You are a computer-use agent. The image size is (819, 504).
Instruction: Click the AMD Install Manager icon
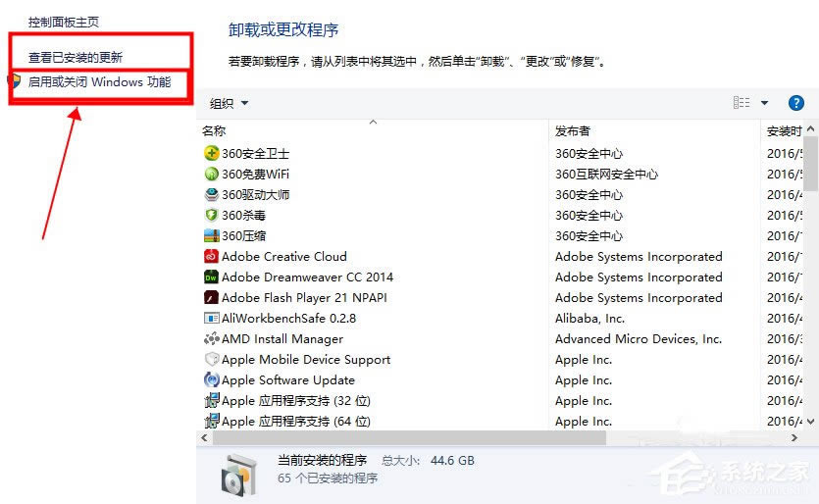tap(211, 339)
